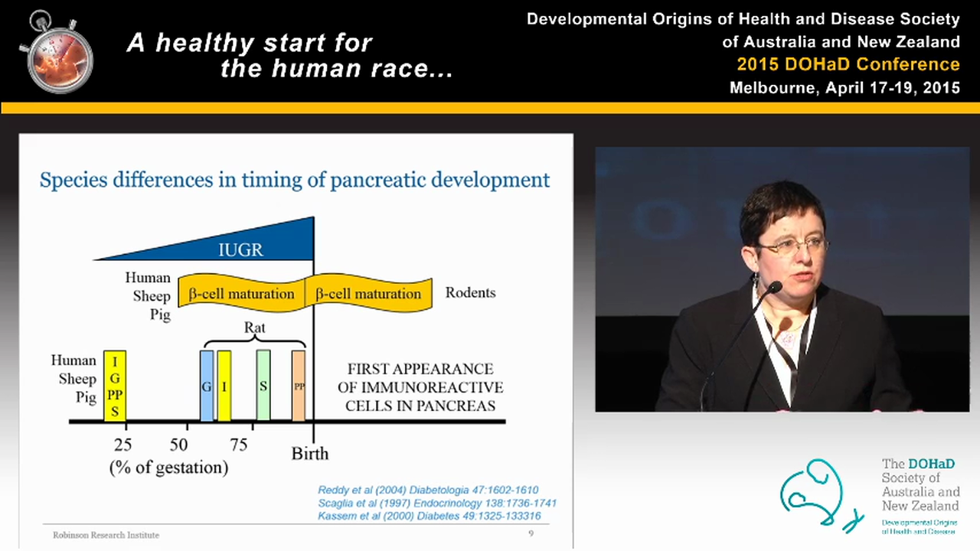Expand the FIRST APPEARANCE text block
Screen dimensions: 980x551
(420, 387)
